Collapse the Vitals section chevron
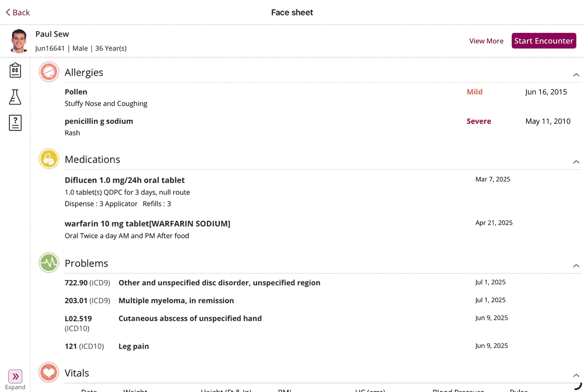 pyautogui.click(x=576, y=375)
